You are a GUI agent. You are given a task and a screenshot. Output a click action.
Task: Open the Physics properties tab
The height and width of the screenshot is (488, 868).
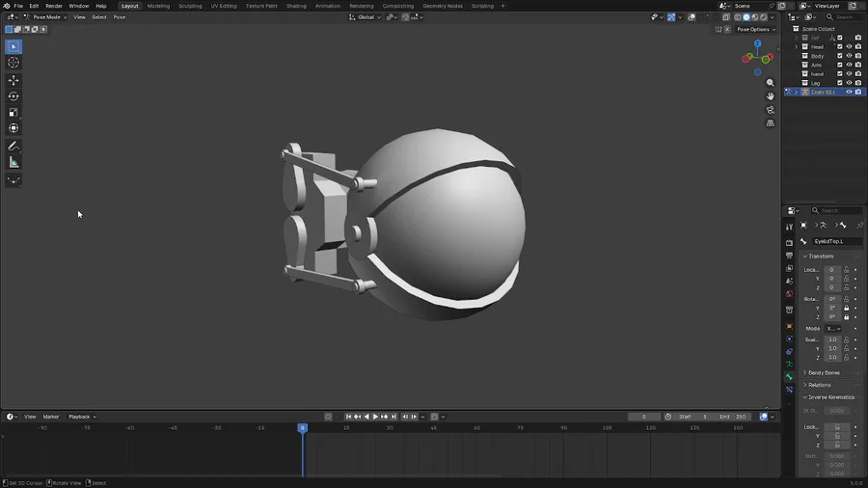789,339
